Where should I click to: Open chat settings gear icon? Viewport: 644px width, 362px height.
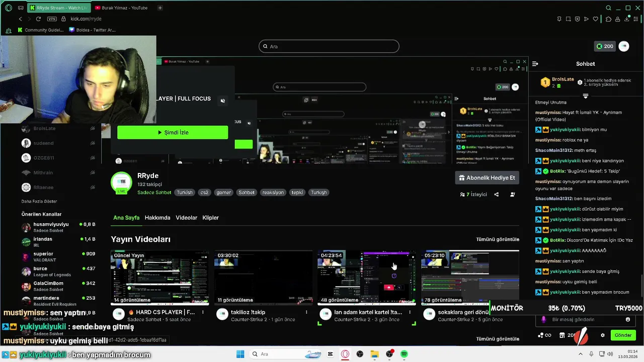(x=603, y=335)
